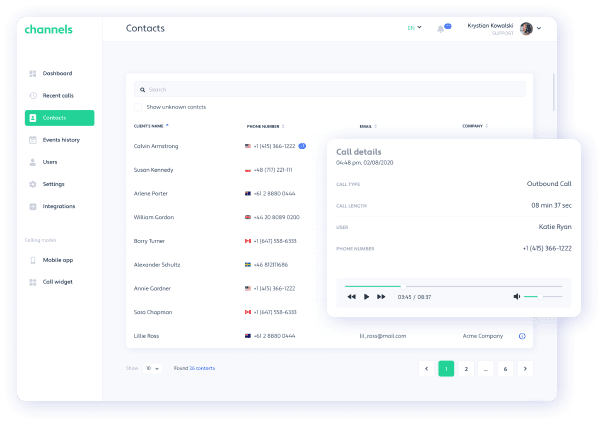The height and width of the screenshot is (424, 604).
Task: Click the Settings gear icon
Action: (33, 184)
